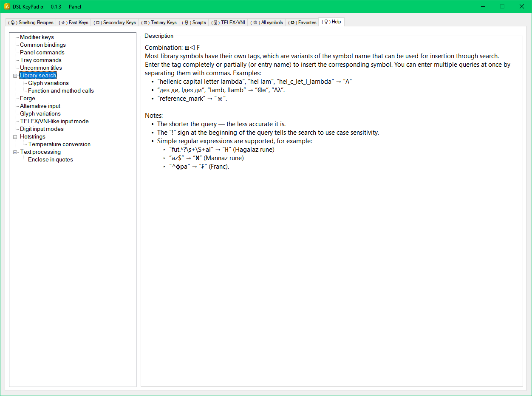532x396 pixels.
Task: Open Function and method calls topic
Action: pos(61,91)
